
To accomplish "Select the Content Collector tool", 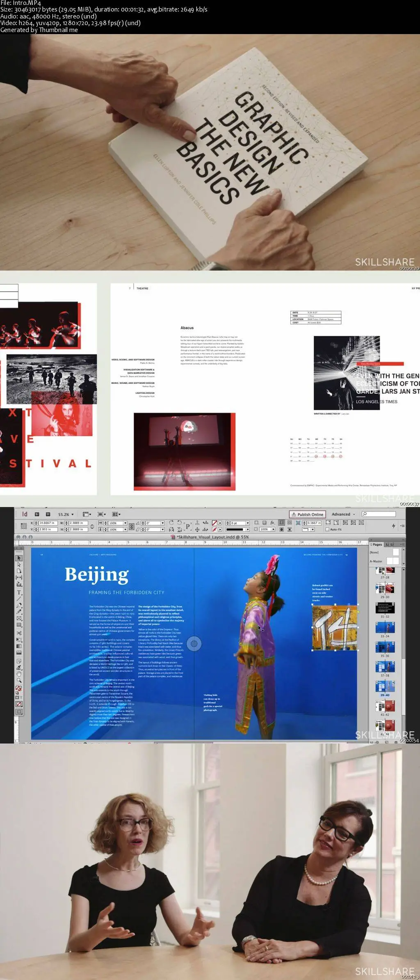I will (x=19, y=584).
